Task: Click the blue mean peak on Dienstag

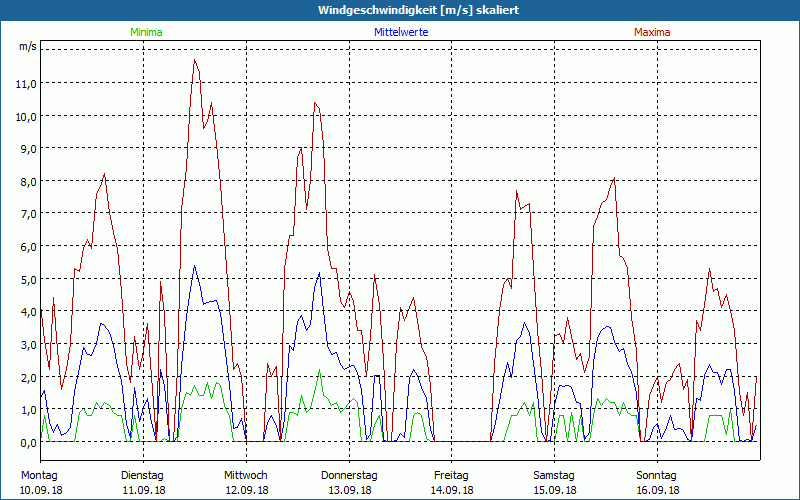Action: click(194, 266)
